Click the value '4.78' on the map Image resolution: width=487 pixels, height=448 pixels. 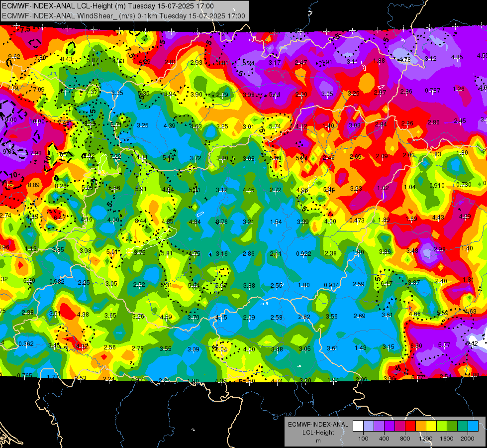point(405,59)
